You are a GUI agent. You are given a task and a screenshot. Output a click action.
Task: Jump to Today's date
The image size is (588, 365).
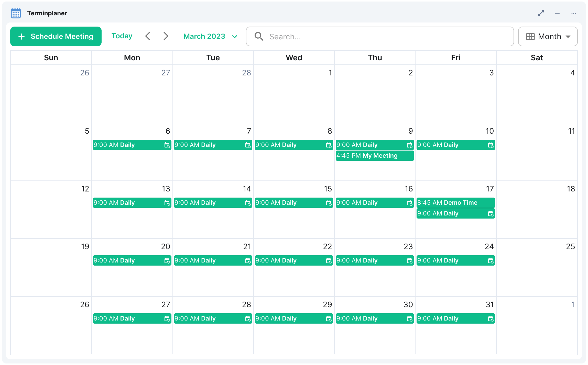point(122,36)
